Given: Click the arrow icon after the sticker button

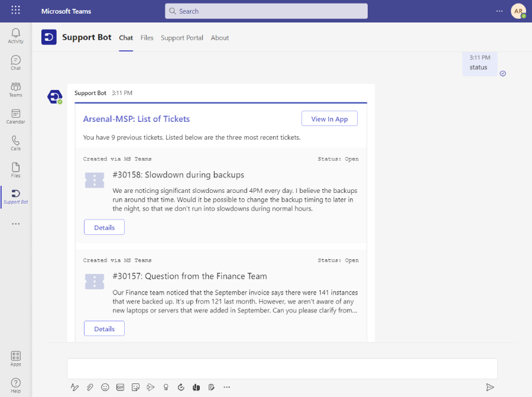Looking at the screenshot, I should coord(151,387).
